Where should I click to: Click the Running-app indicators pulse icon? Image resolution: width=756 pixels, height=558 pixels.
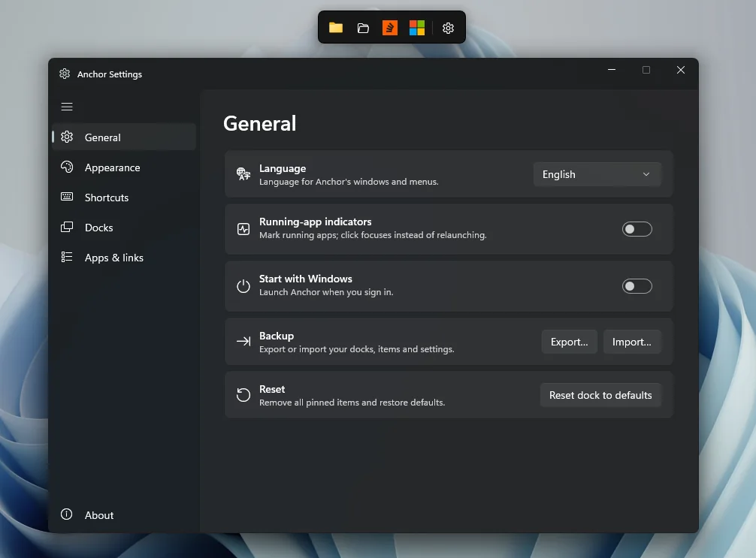point(243,229)
